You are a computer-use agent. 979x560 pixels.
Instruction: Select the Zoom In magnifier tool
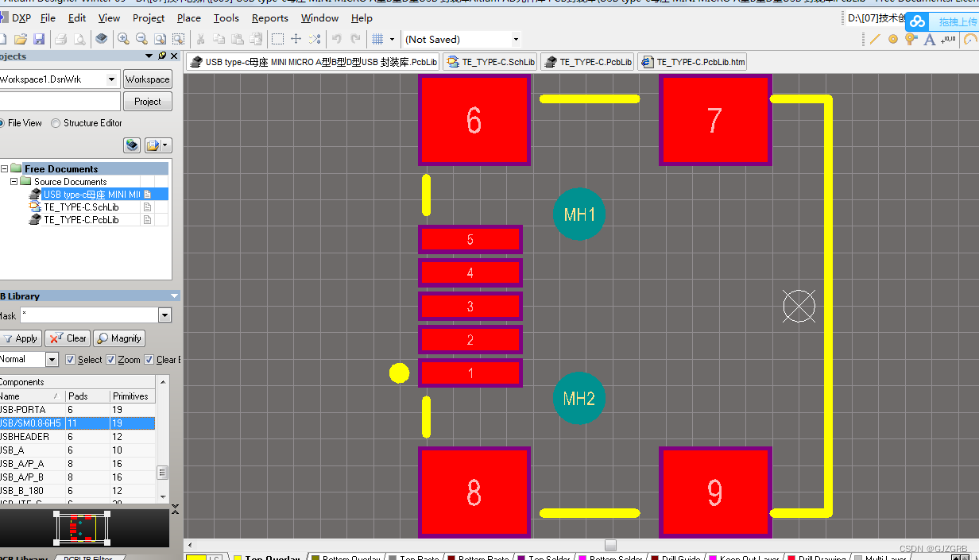124,37
